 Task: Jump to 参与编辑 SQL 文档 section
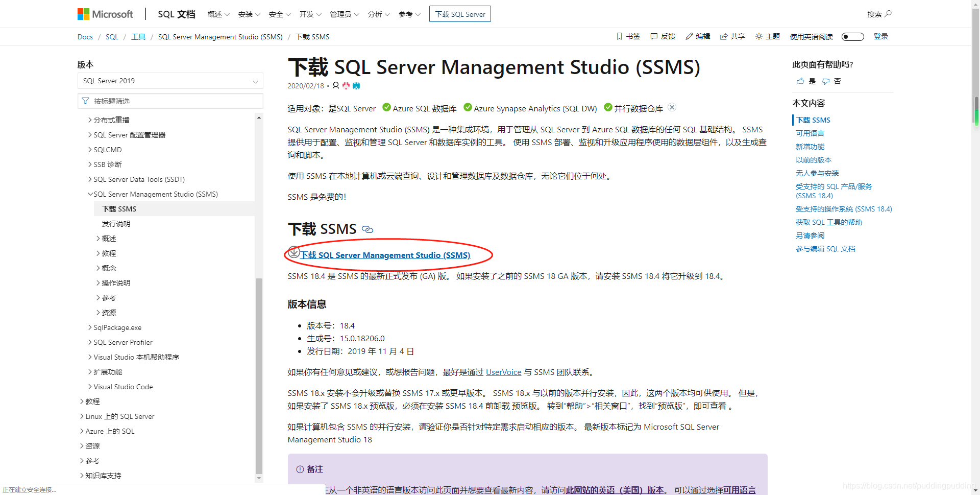(825, 249)
